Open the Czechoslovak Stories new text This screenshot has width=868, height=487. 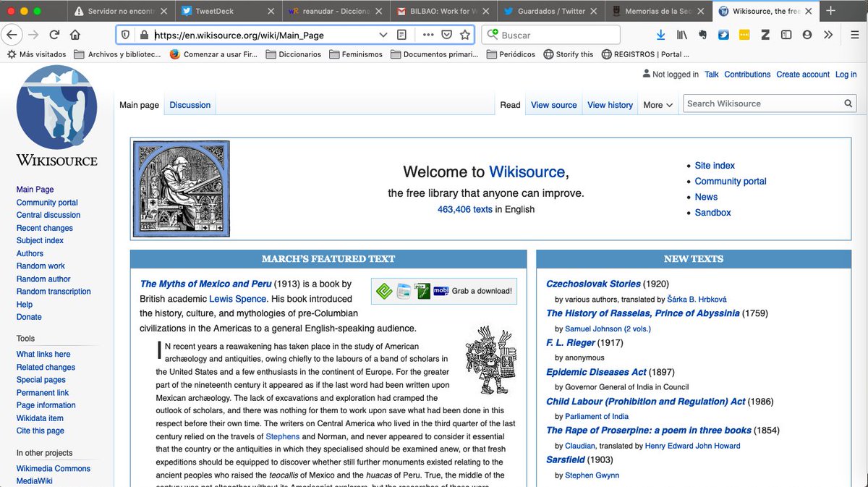point(593,284)
